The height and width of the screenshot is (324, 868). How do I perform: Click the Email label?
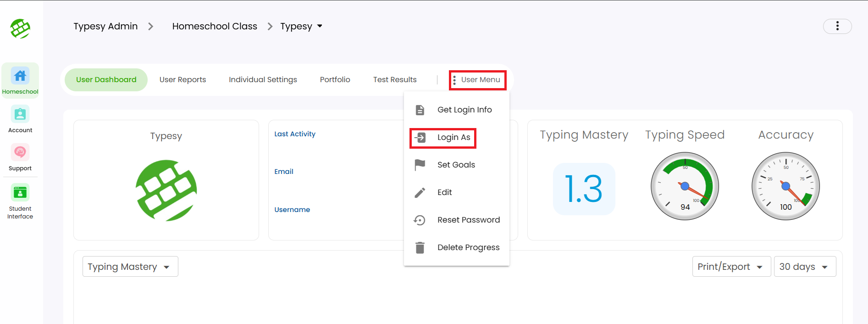[284, 172]
